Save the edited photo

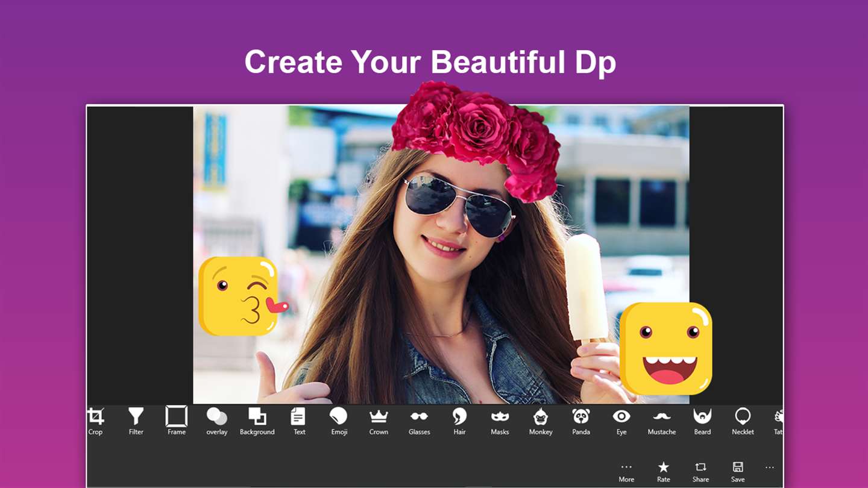738,472
